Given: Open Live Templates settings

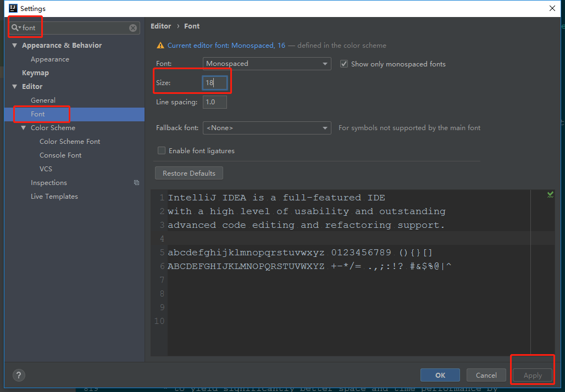Looking at the screenshot, I should [x=54, y=196].
